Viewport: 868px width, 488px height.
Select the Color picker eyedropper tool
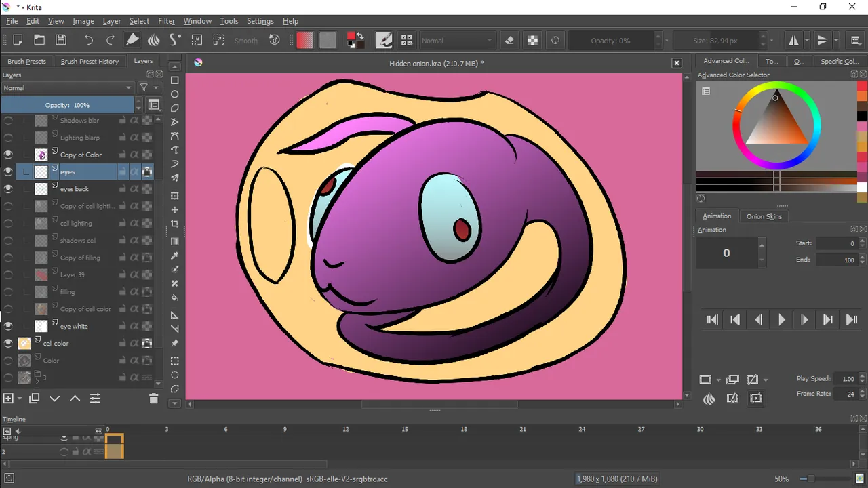[x=174, y=256]
